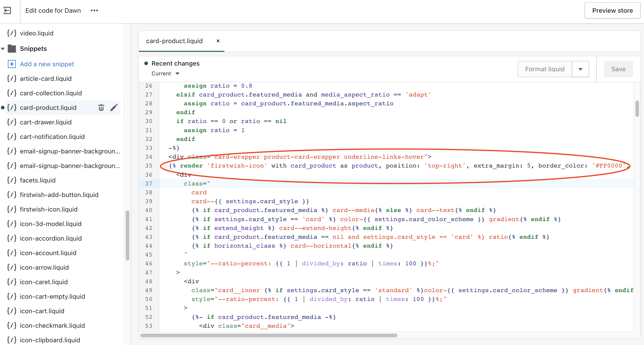
Task: Click line number 37 in the gutter
Action: (x=149, y=183)
